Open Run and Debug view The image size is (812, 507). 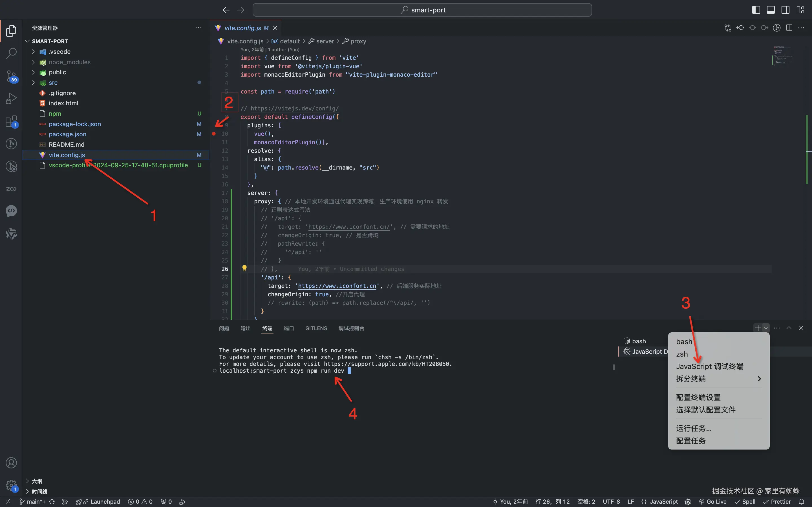point(11,99)
